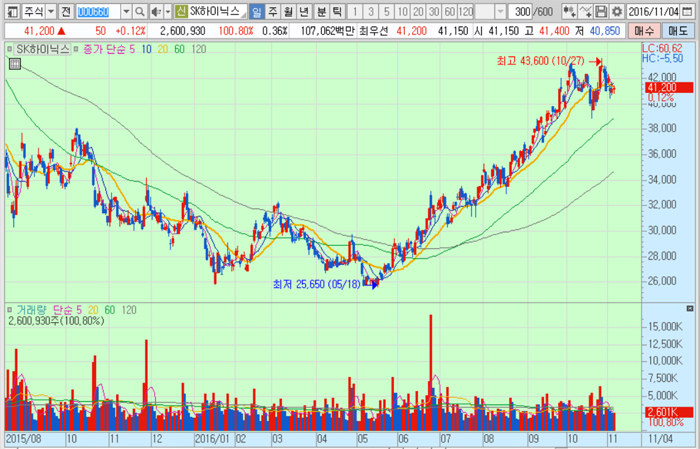Click the stock code input field 000660
700x449 pixels.
tap(99, 11)
